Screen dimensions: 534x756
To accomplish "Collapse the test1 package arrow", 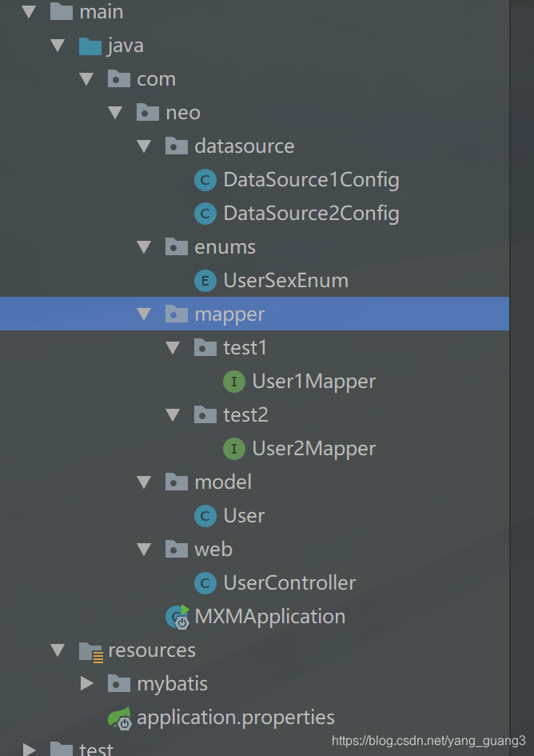I will pyautogui.click(x=173, y=348).
